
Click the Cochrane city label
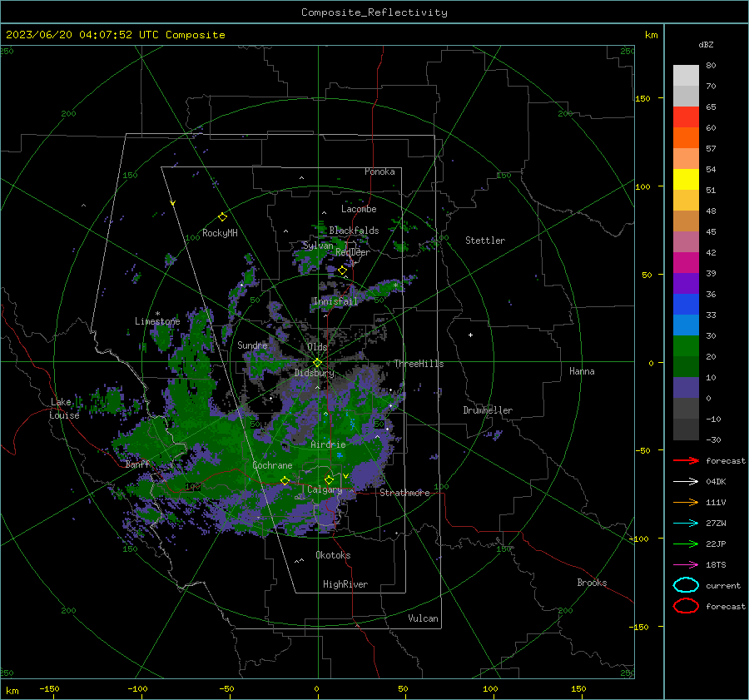pyautogui.click(x=272, y=465)
